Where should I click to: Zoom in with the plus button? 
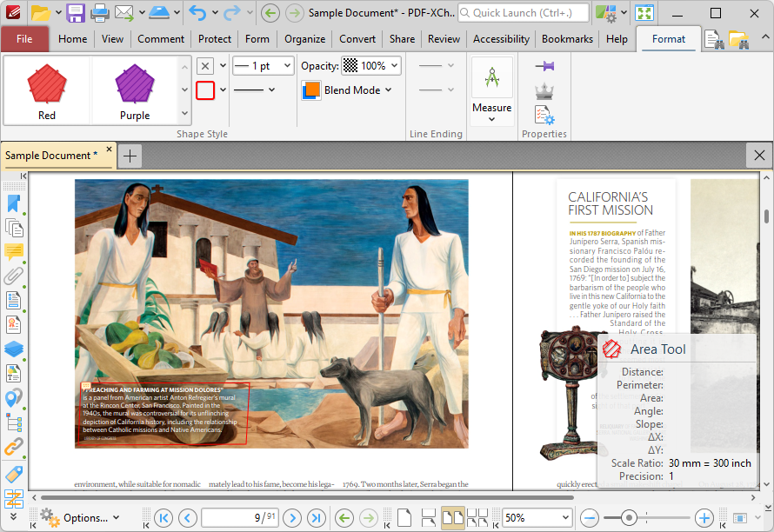click(704, 518)
